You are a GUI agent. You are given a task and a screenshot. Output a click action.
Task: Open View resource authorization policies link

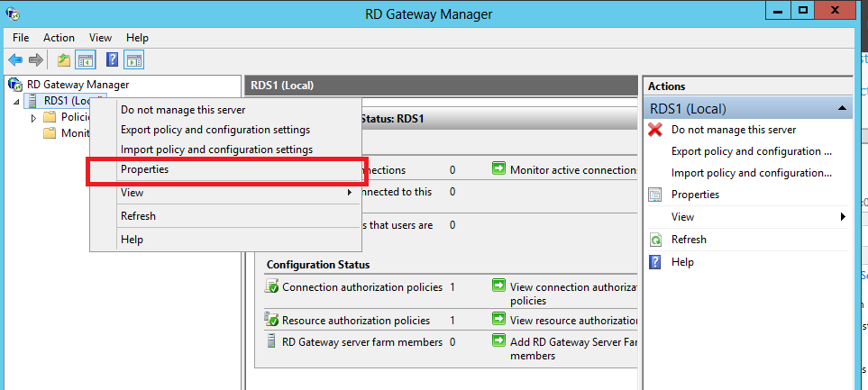573,321
